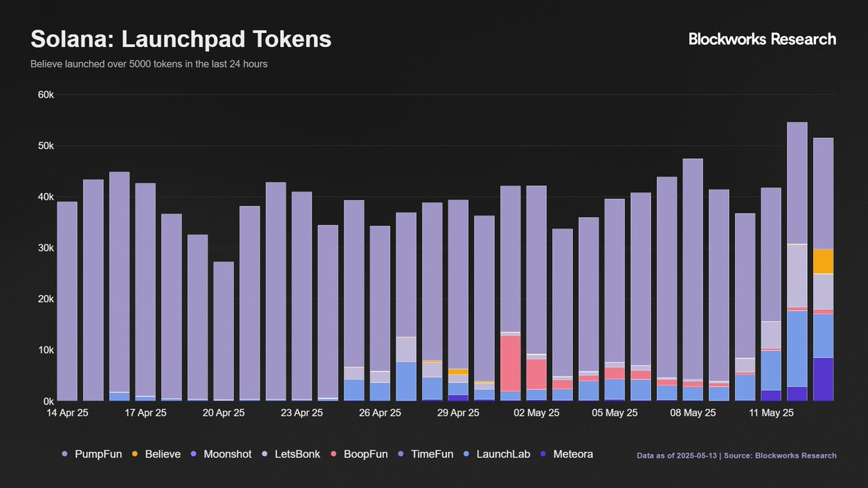The height and width of the screenshot is (488, 868).
Task: Click the 'Data as of 2025-05-13' source text
Action: click(736, 455)
